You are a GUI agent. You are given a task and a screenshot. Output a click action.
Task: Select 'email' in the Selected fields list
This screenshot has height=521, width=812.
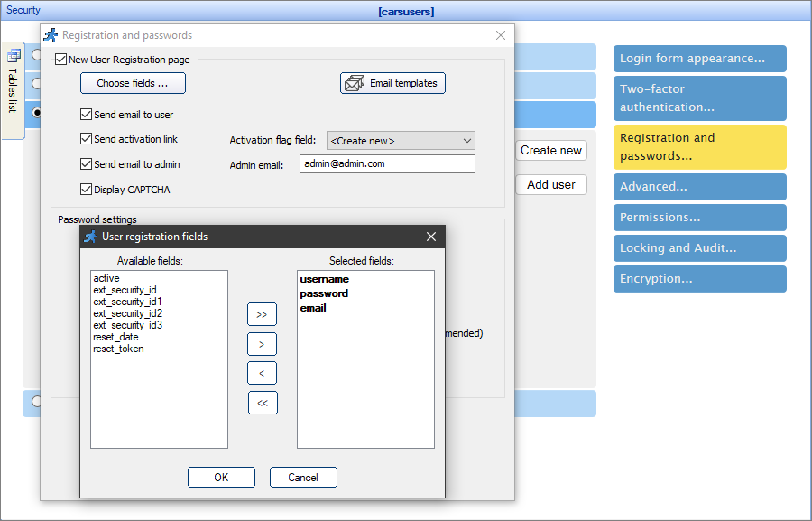(312, 307)
